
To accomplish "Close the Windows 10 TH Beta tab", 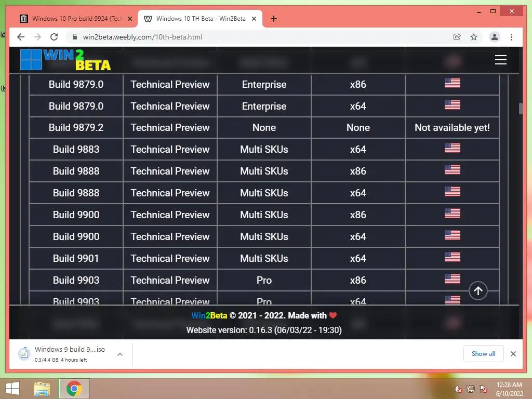I will click(254, 19).
